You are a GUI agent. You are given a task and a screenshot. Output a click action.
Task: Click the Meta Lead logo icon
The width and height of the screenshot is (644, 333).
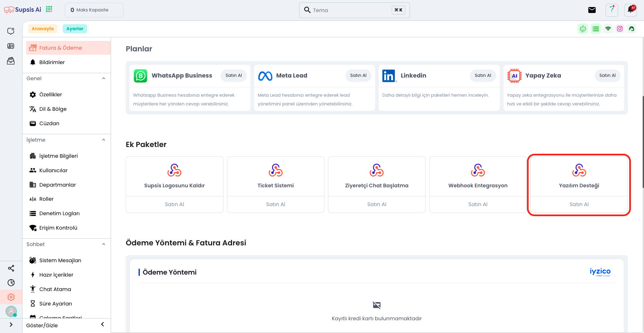click(265, 76)
